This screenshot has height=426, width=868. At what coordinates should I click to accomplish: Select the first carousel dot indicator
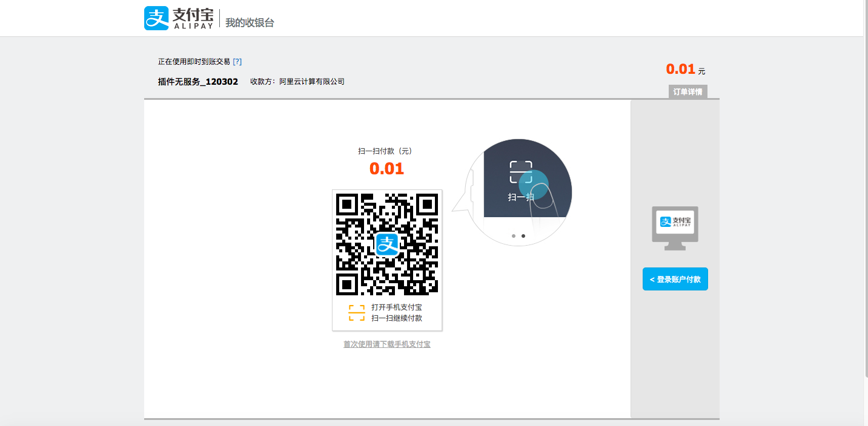[x=514, y=236]
